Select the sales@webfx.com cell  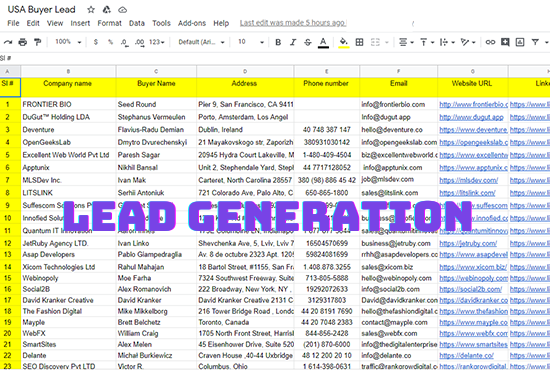398,333
